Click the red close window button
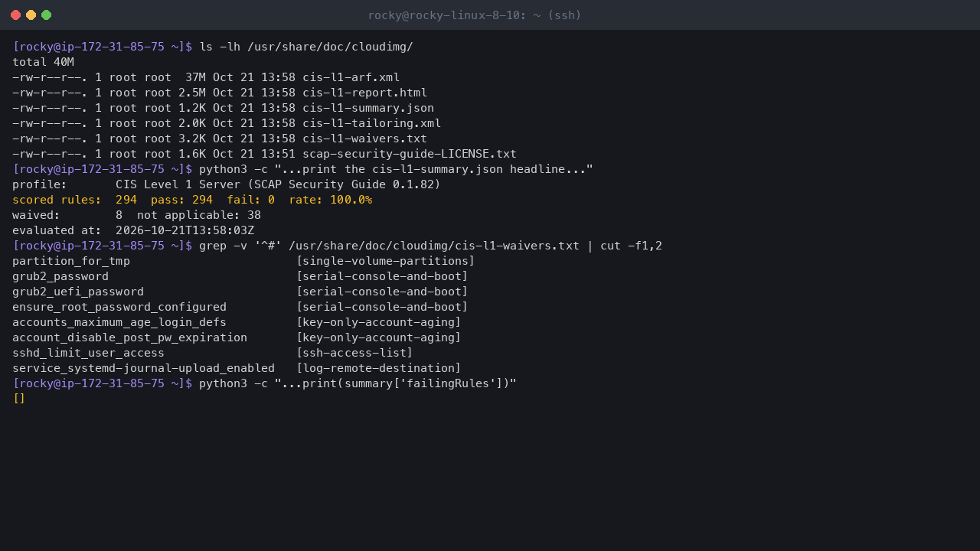 click(15, 15)
